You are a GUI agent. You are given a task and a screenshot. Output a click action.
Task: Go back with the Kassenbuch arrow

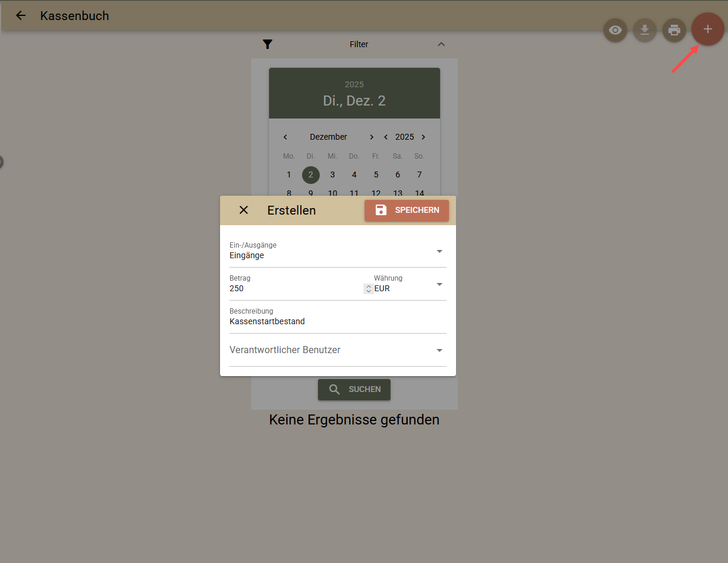(21, 16)
